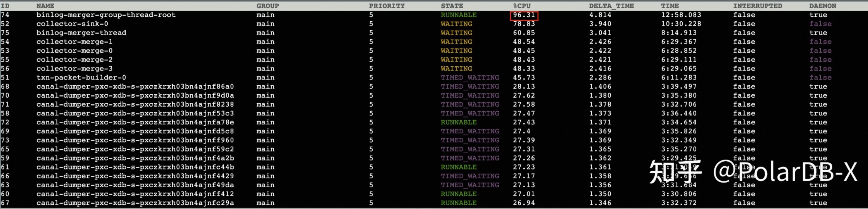Click the %CPU column header

pyautogui.click(x=522, y=6)
